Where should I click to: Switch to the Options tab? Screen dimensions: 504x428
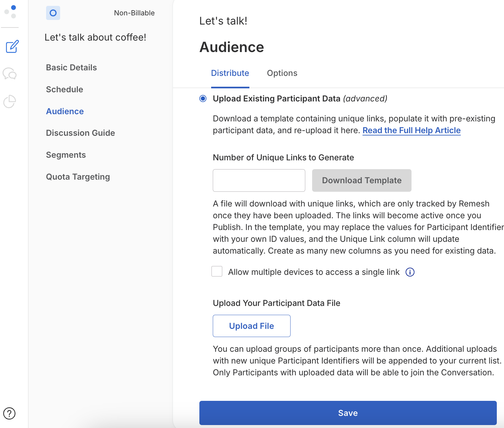pos(282,73)
